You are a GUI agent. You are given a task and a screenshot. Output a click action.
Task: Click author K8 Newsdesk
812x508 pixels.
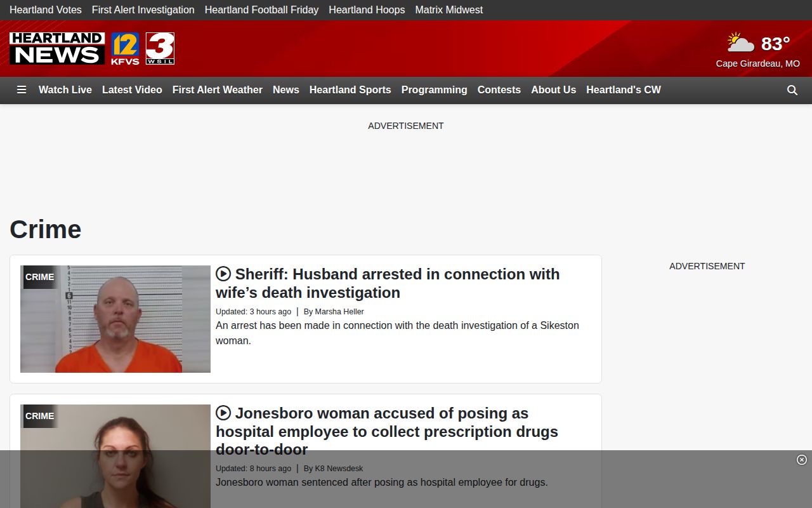coord(339,468)
